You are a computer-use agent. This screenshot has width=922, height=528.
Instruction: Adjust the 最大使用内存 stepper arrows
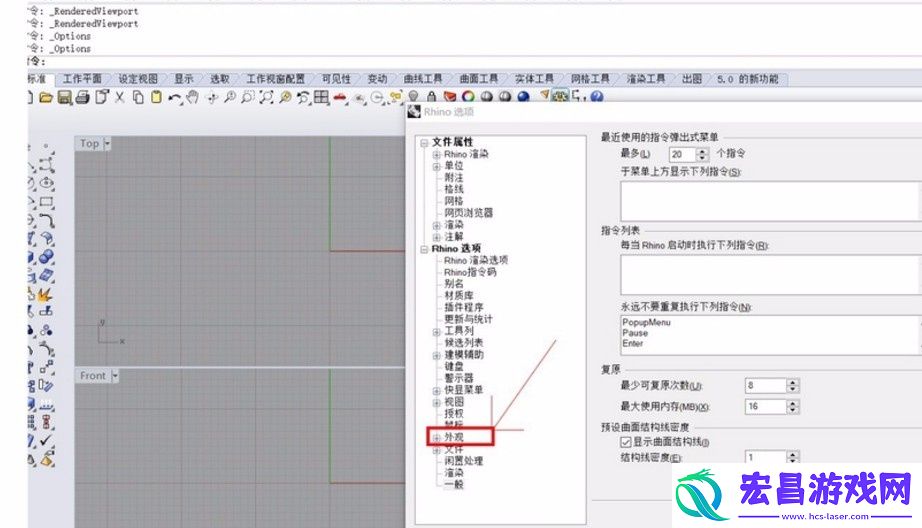click(793, 407)
